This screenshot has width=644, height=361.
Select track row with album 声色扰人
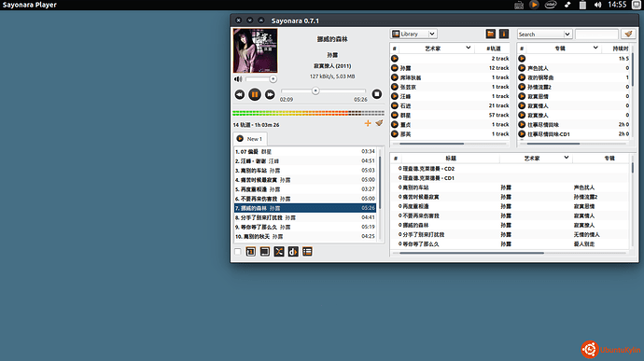coord(511,187)
